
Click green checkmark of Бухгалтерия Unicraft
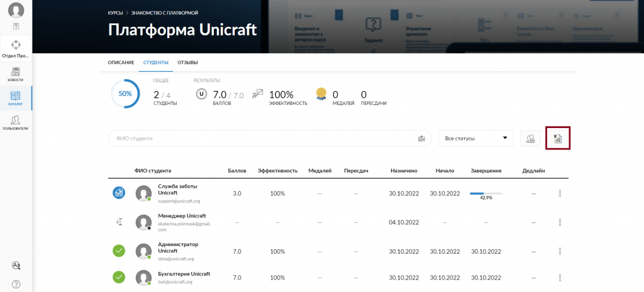[x=119, y=278]
